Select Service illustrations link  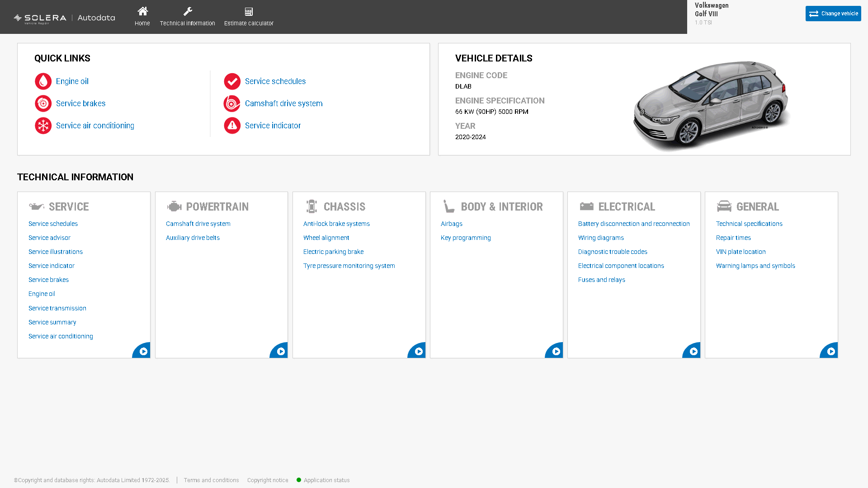click(56, 252)
